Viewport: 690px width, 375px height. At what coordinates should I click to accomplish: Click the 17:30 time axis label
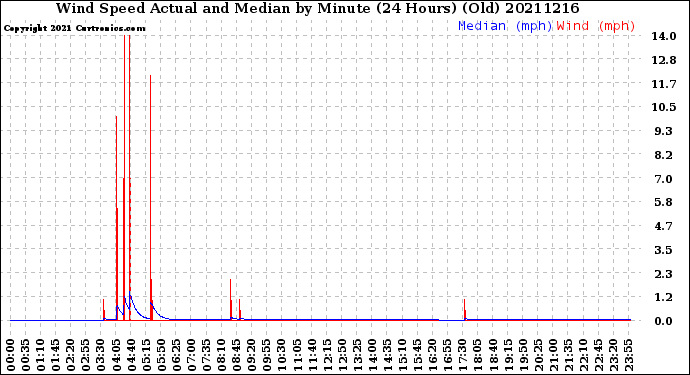tap(462, 354)
